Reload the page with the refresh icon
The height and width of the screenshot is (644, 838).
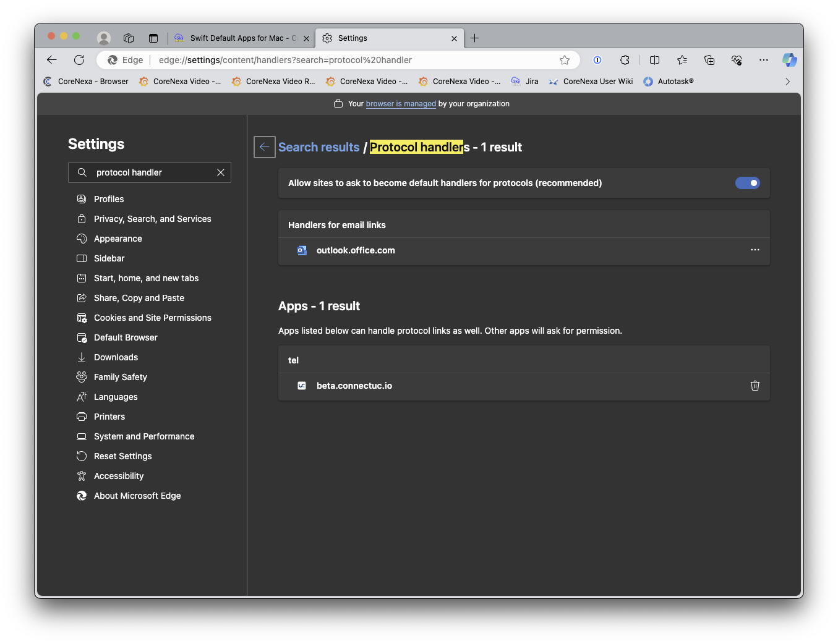pyautogui.click(x=79, y=60)
